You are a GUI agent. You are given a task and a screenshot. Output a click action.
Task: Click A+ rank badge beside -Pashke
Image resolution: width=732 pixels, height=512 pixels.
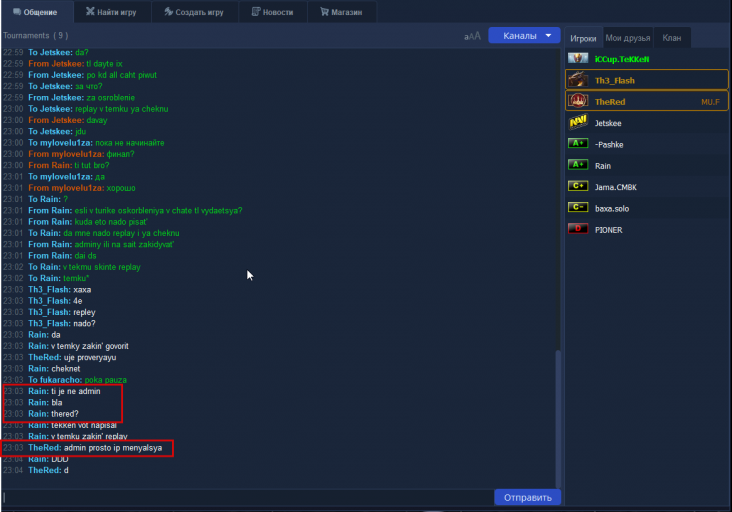pos(578,143)
